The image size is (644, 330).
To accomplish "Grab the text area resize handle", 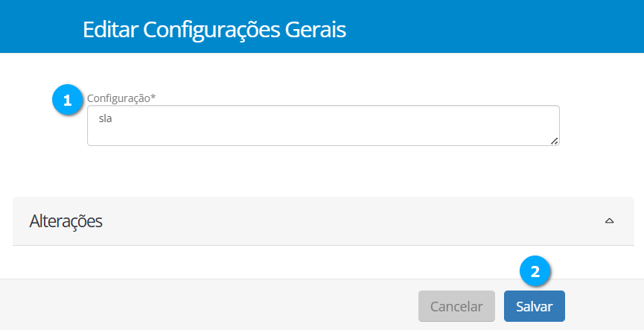I will point(555,141).
